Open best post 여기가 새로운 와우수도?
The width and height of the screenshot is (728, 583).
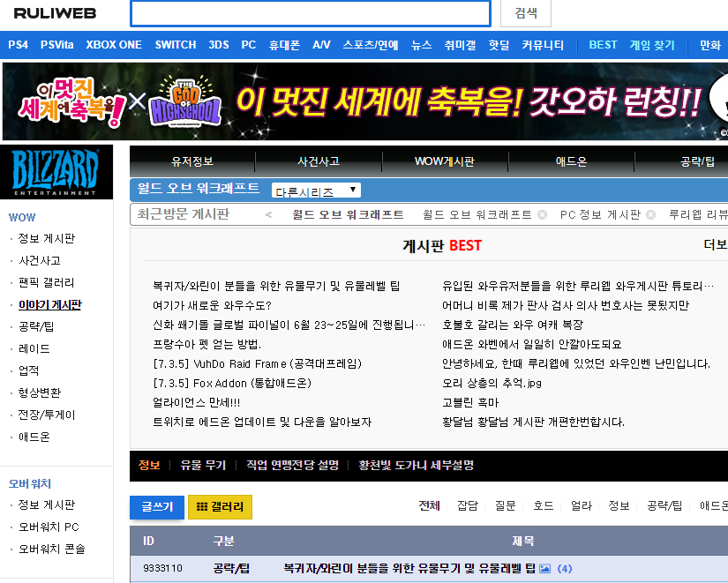coord(212,305)
